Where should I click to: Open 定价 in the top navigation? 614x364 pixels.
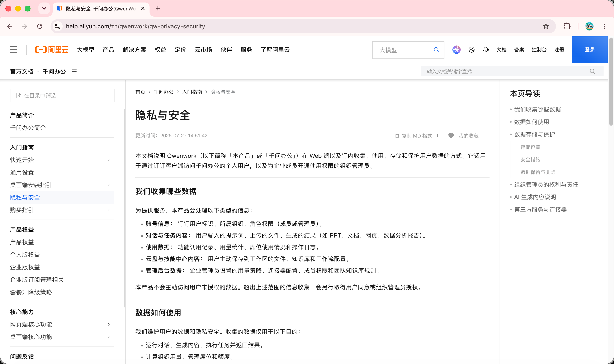pyautogui.click(x=180, y=50)
